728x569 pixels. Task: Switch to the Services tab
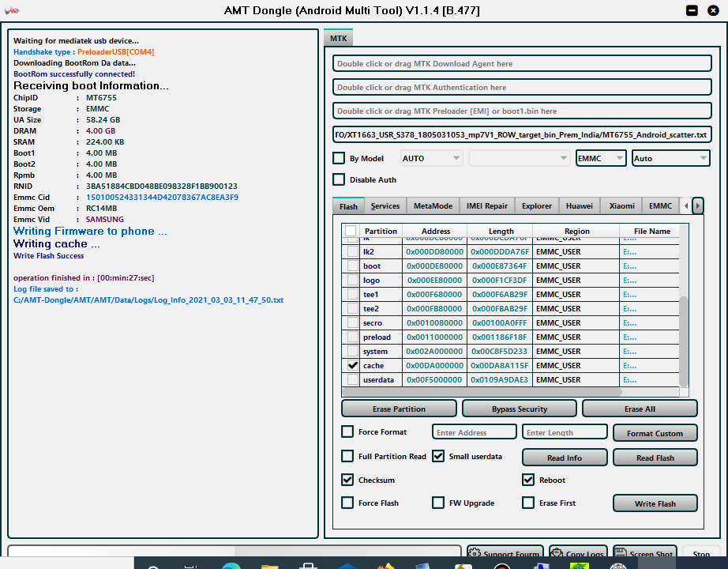point(385,206)
